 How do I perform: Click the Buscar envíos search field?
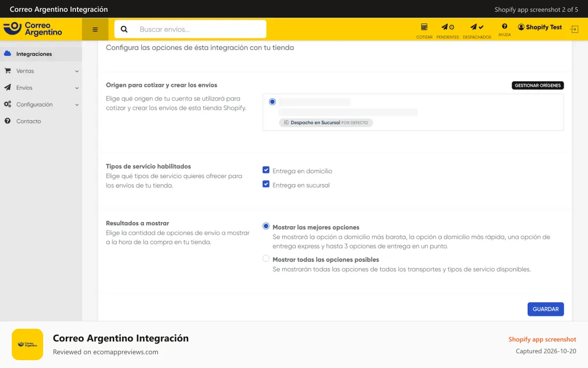(x=191, y=29)
